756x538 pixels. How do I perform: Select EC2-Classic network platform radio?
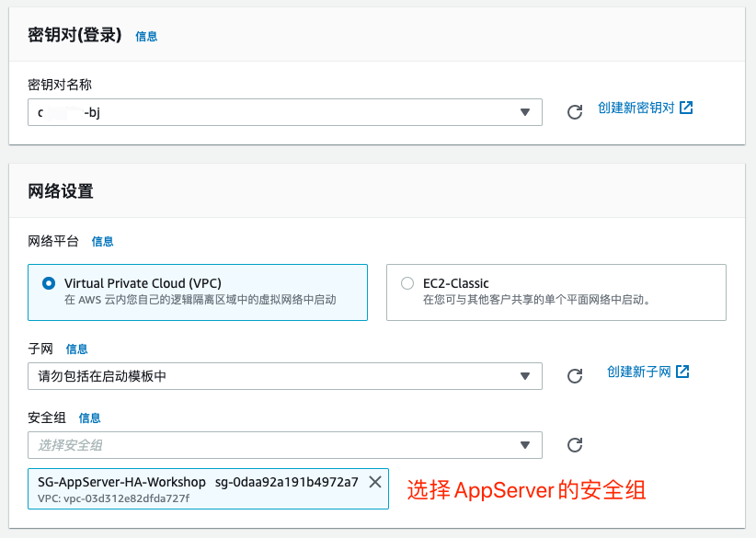point(407,283)
